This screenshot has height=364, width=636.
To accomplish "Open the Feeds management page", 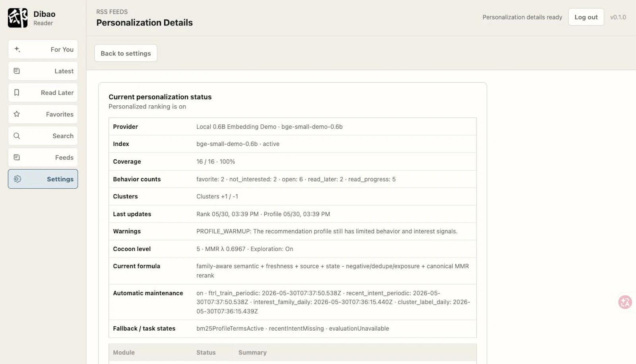I will tap(43, 157).
